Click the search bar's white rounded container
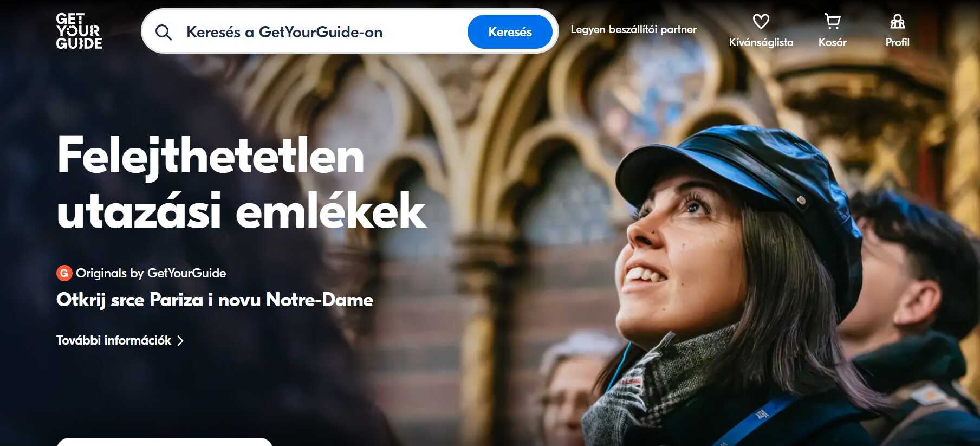Viewport: 980px width, 446px height. click(x=349, y=31)
